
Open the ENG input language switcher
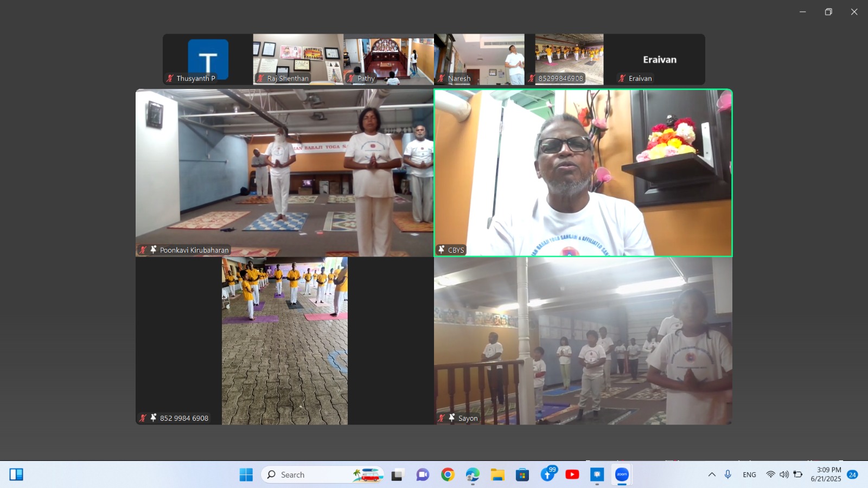pyautogui.click(x=749, y=475)
